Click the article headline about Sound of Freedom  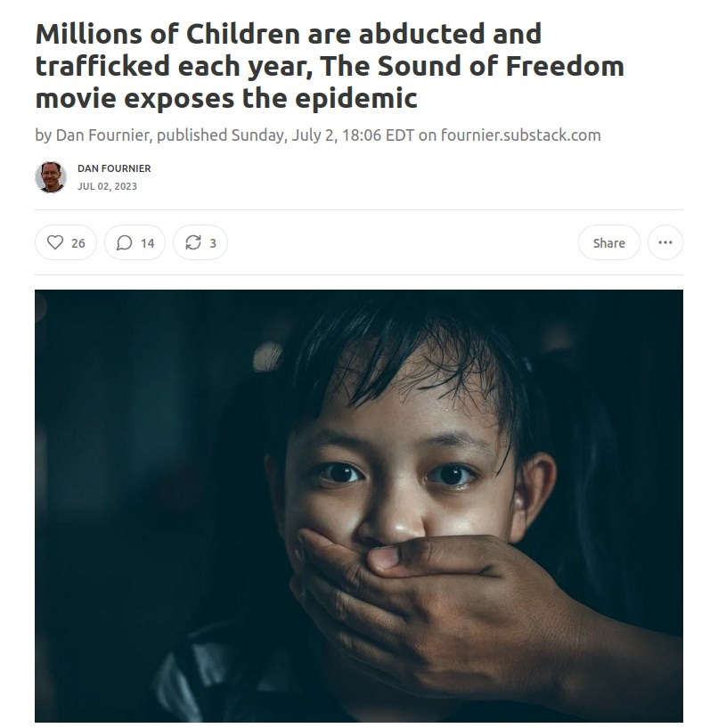point(330,66)
